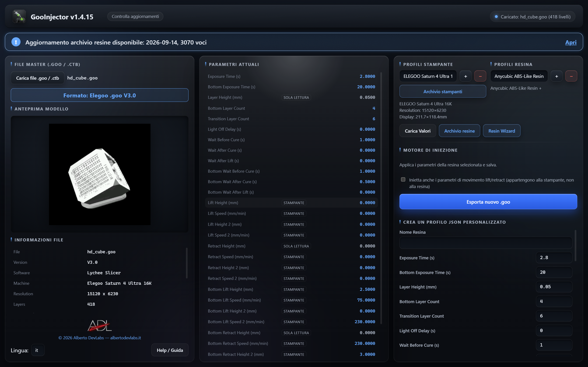Click the Nome Resina text field
Viewport: 588px width, 367px height.
click(486, 243)
